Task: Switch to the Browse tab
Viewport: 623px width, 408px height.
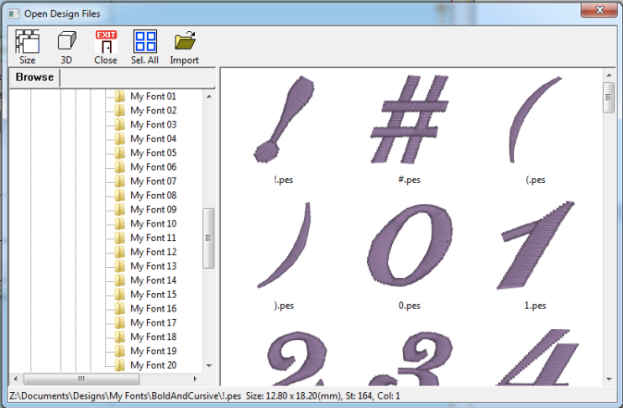Action: (34, 78)
